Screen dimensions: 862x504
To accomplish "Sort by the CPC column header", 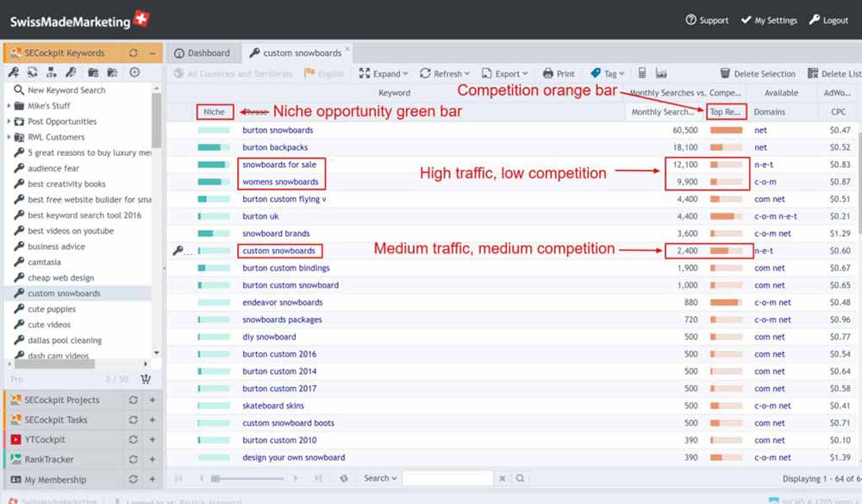I will point(838,112).
